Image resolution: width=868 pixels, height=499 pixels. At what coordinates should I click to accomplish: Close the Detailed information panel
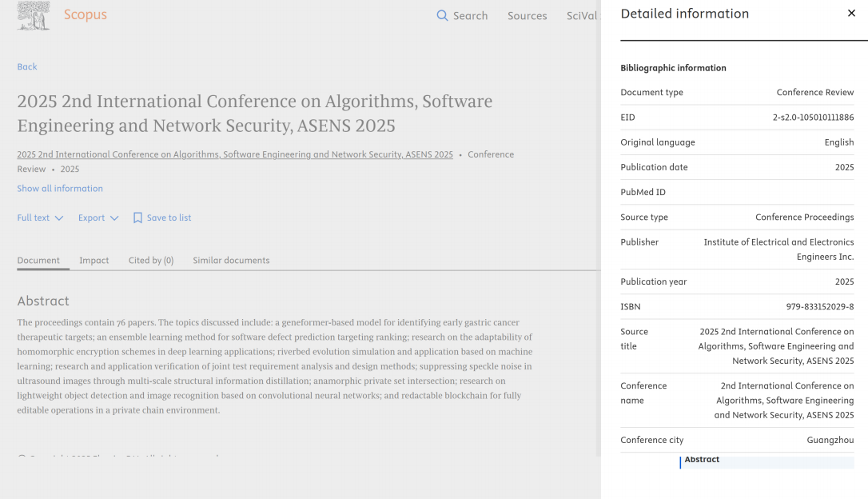(851, 14)
